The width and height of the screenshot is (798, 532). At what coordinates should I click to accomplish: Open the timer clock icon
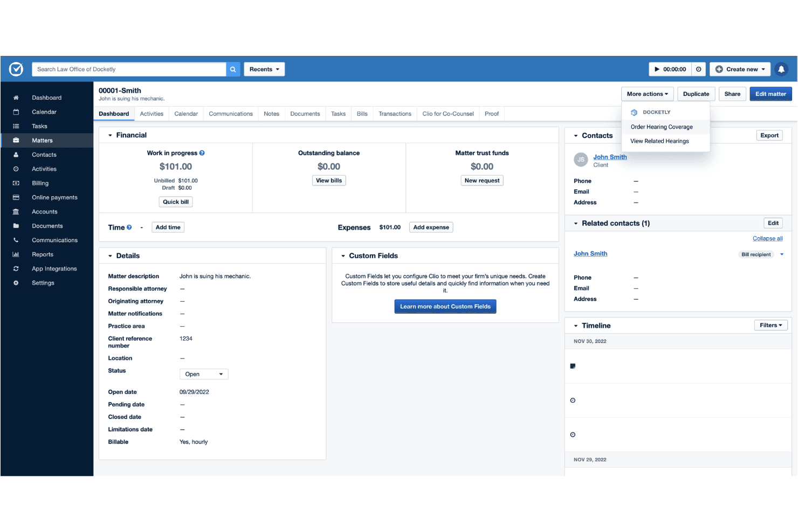(x=699, y=69)
